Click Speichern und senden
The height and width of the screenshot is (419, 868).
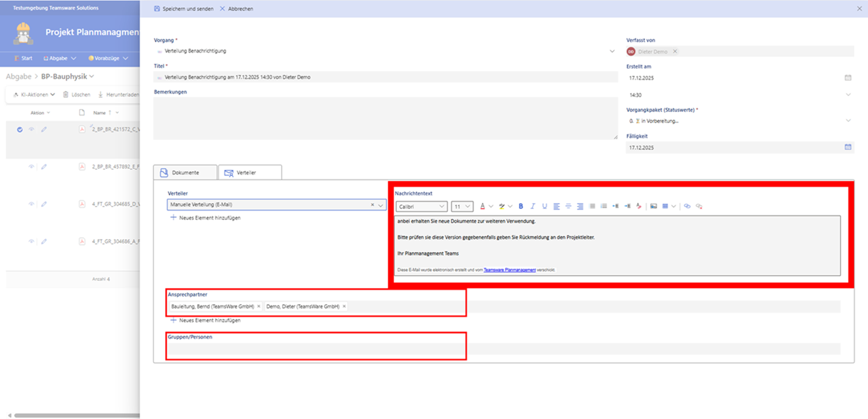(x=184, y=9)
